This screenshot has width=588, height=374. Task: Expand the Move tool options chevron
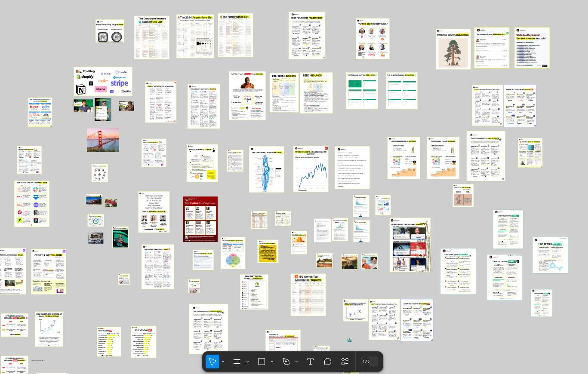click(x=223, y=362)
